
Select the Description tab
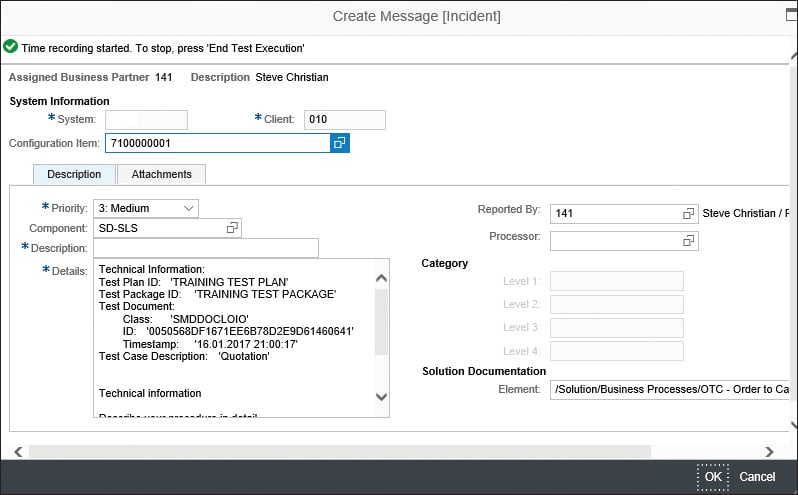74,174
